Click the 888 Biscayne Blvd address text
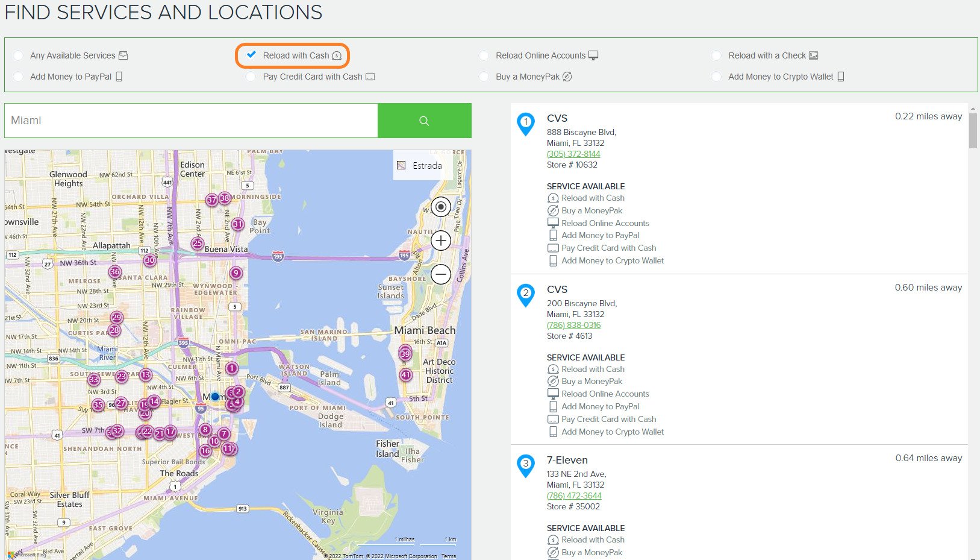The width and height of the screenshot is (980, 560). click(x=581, y=132)
